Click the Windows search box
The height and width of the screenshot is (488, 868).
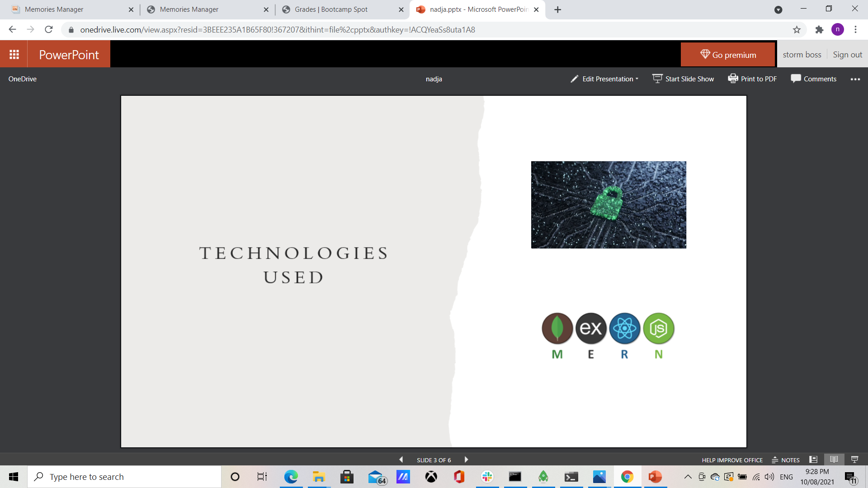point(124,477)
